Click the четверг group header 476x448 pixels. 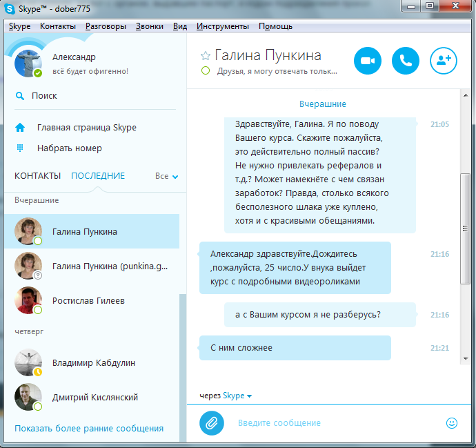pyautogui.click(x=29, y=331)
